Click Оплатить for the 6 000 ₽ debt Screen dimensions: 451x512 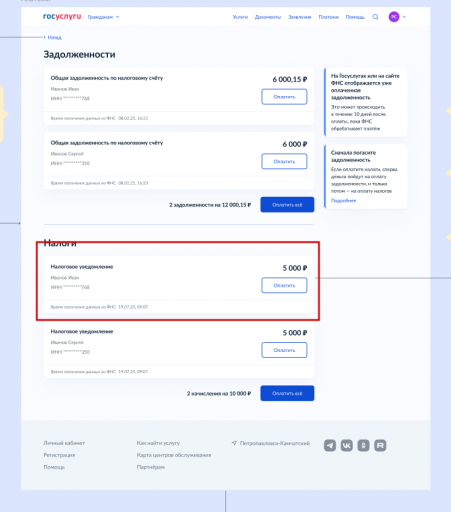click(284, 161)
